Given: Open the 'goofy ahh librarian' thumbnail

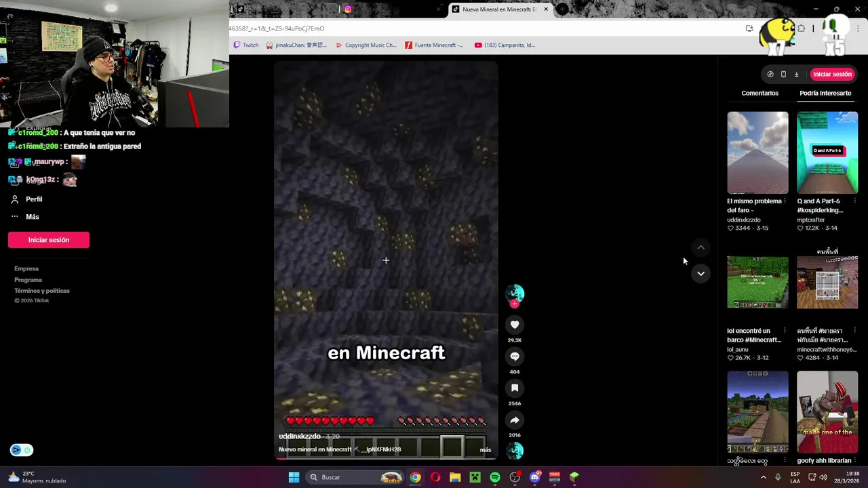Looking at the screenshot, I should coord(827,412).
